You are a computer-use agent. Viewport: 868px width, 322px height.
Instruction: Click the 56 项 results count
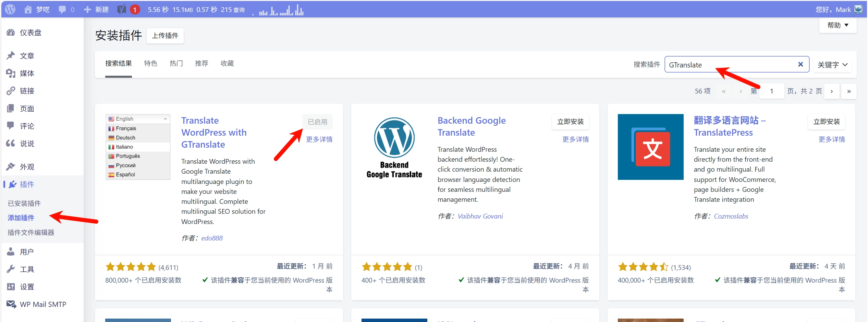click(x=702, y=91)
